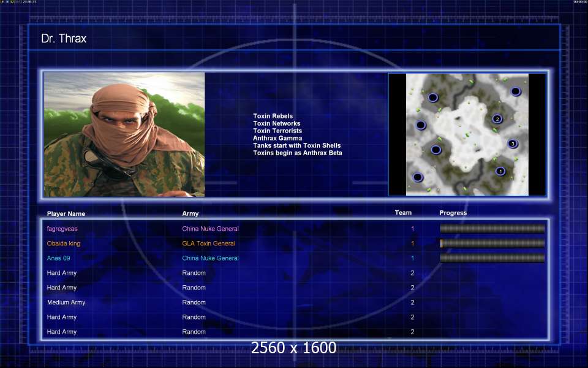Viewport: 588px width, 368px height.
Task: Click the Player Name column header
Action: [66, 213]
